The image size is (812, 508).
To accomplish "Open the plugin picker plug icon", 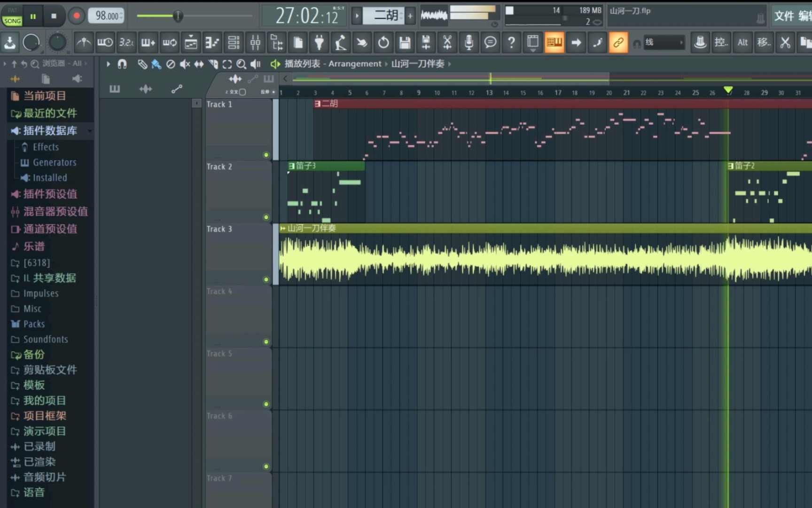I will click(x=320, y=43).
